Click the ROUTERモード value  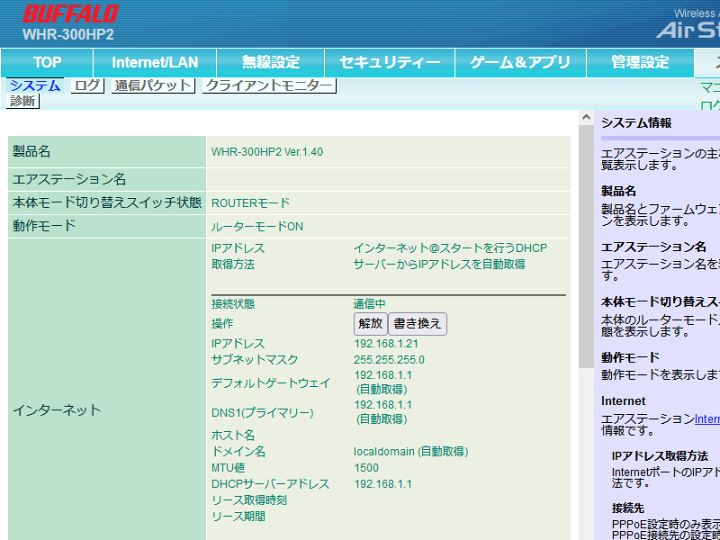250,203
